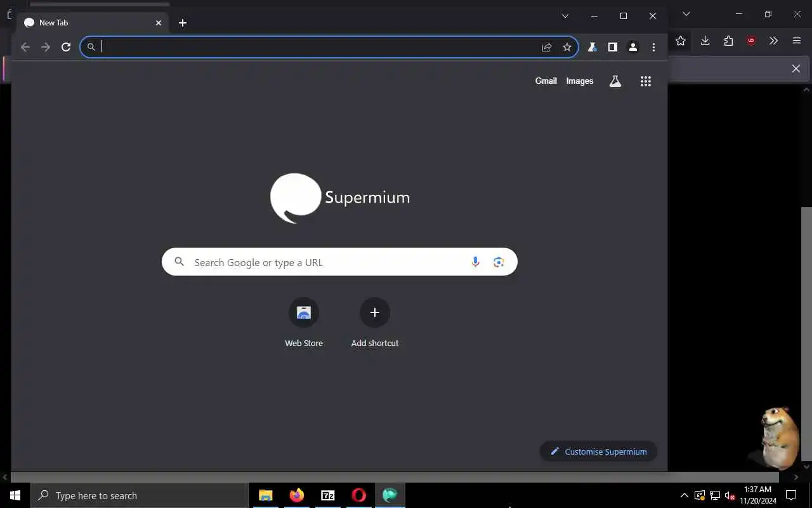
Task: Start voice search with the microphone
Action: click(x=475, y=262)
